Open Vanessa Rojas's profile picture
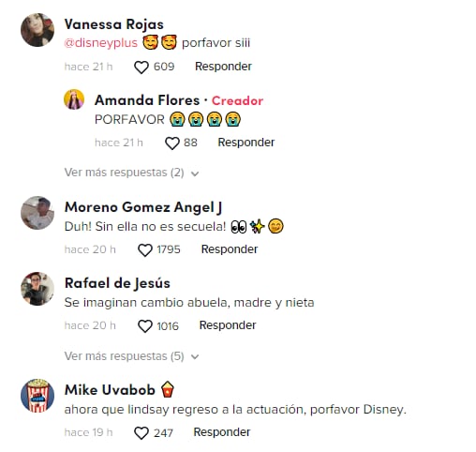The width and height of the screenshot is (476, 452). click(37, 30)
